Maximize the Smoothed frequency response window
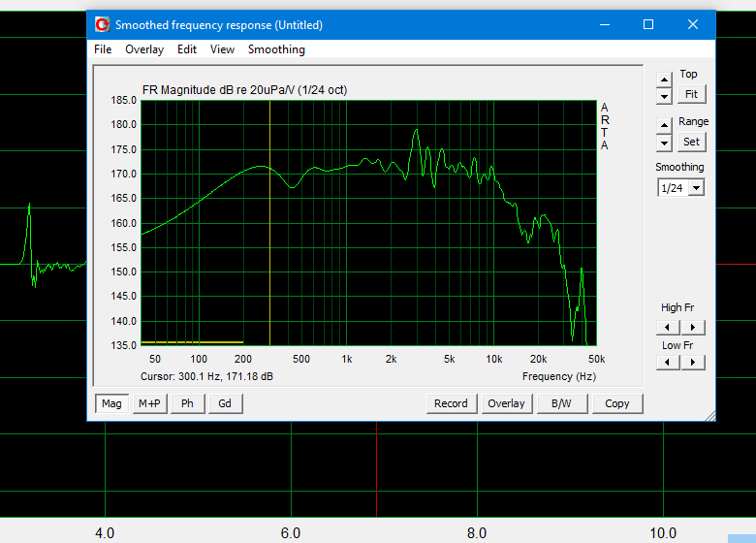The width and height of the screenshot is (756, 543). (x=648, y=24)
